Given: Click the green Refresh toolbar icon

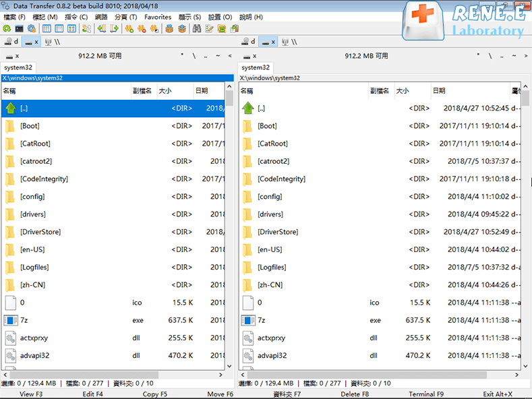Looking at the screenshot, I should click(x=7, y=29).
